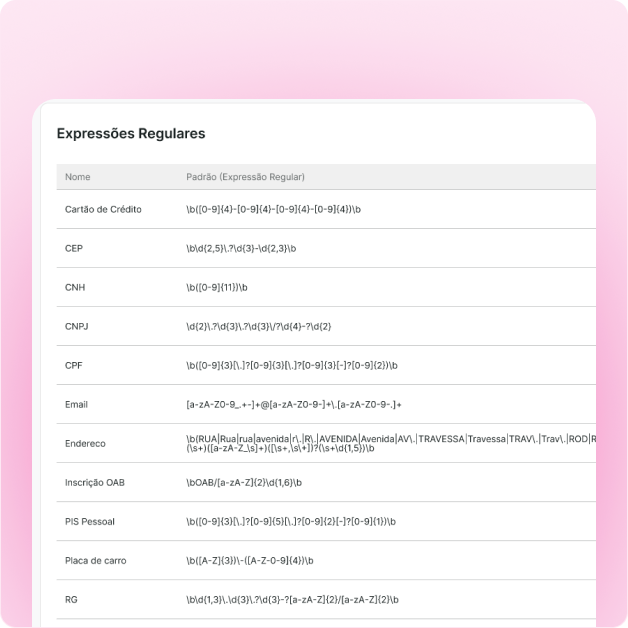Select the Inscrição OAB row name
Viewport: 628px width, 628px height.
tap(95, 482)
